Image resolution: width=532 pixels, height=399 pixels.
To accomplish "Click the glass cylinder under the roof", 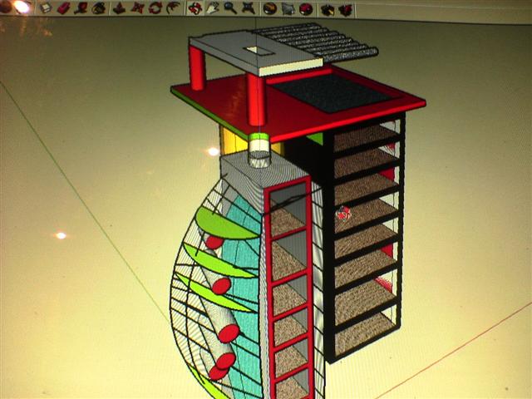I will point(259,150).
